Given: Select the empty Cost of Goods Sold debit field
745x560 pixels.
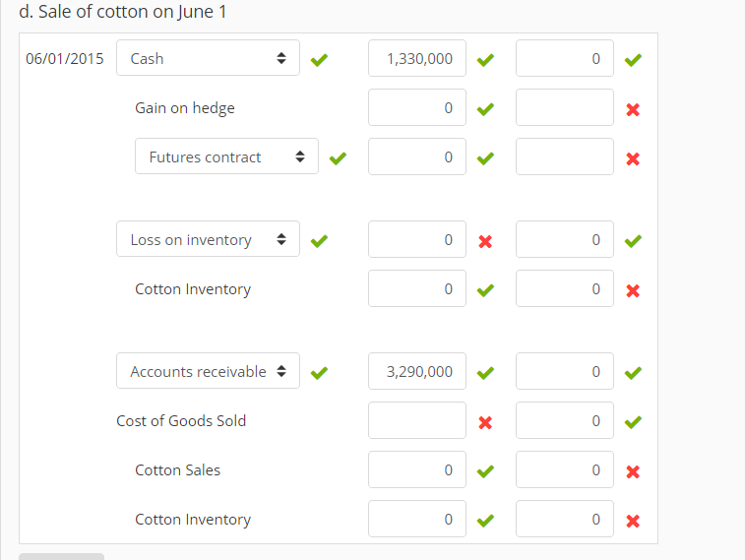Looking at the screenshot, I should [x=417, y=420].
